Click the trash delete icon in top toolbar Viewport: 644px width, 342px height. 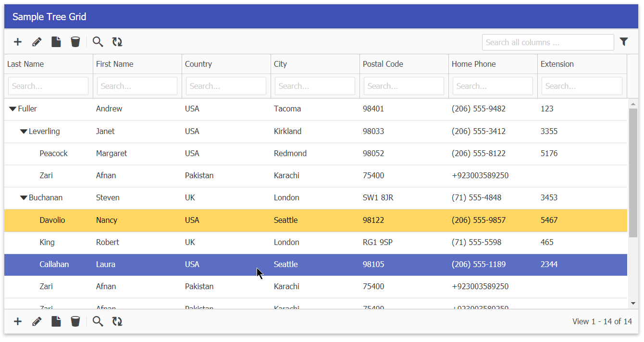pyautogui.click(x=75, y=42)
